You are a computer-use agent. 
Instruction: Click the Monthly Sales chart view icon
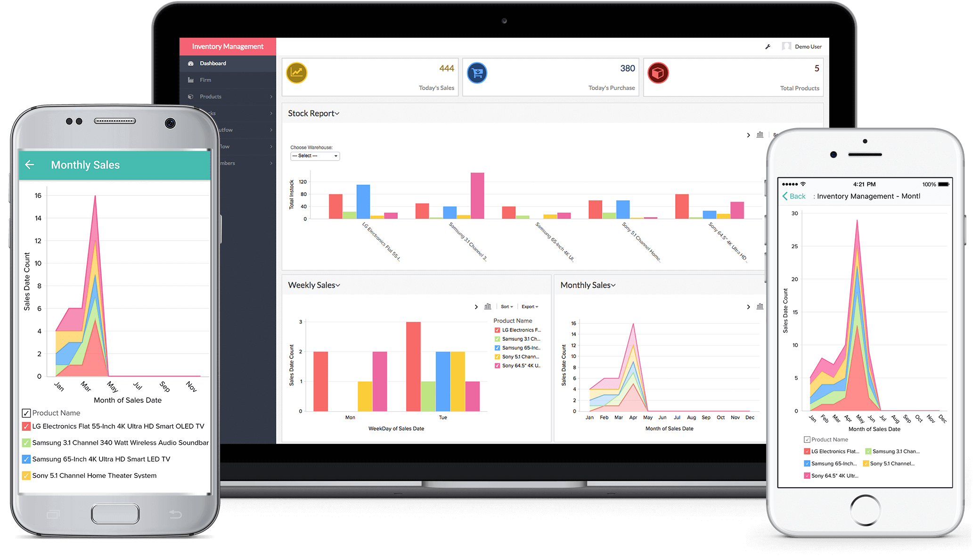click(760, 306)
